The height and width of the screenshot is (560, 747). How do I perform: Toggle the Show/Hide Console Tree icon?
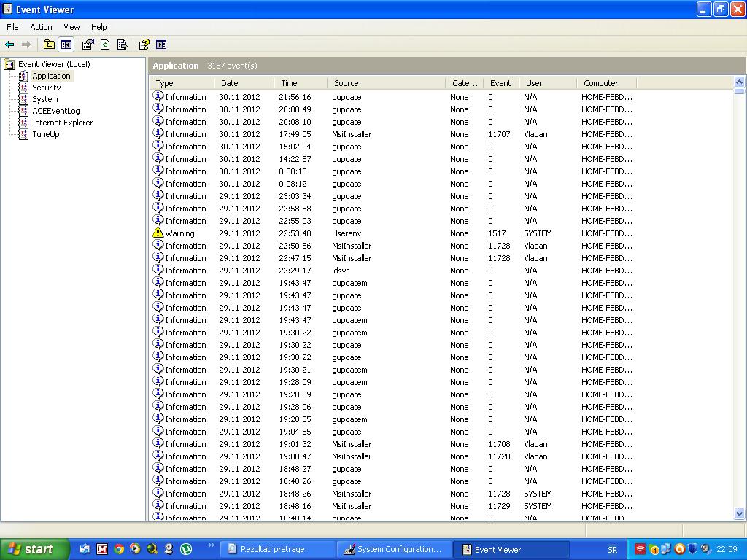pyautogui.click(x=66, y=44)
